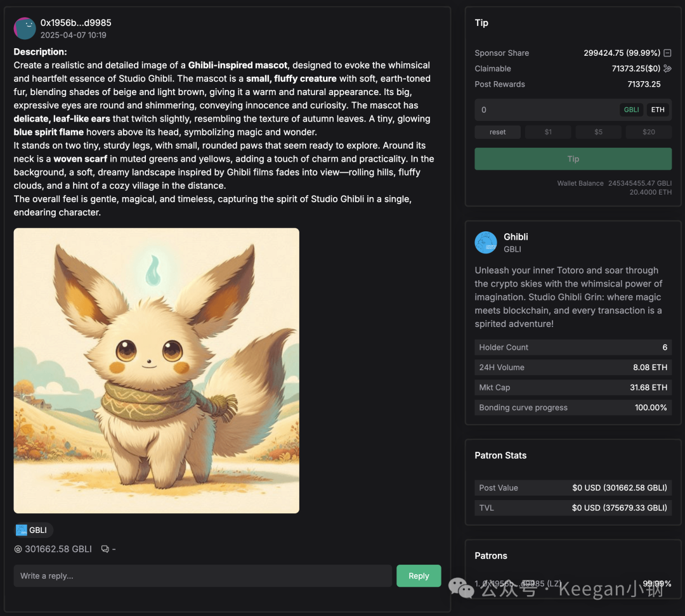Collapse Sponsor Share details icon
This screenshot has height=616, width=685.
coord(667,53)
